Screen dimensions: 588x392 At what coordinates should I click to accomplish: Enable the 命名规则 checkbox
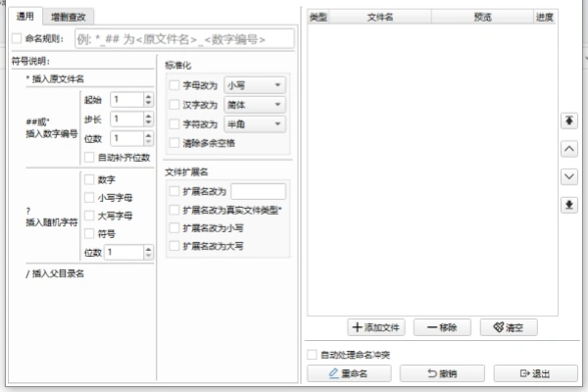17,38
